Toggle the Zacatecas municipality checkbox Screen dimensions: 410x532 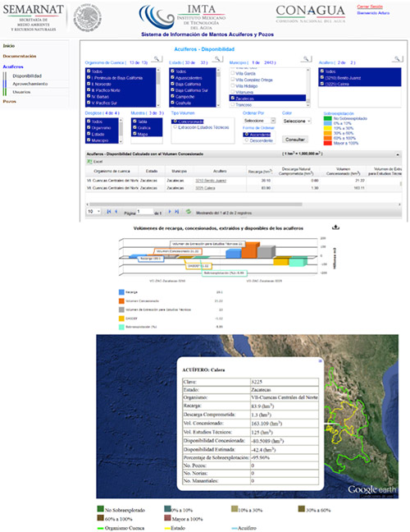232,98
